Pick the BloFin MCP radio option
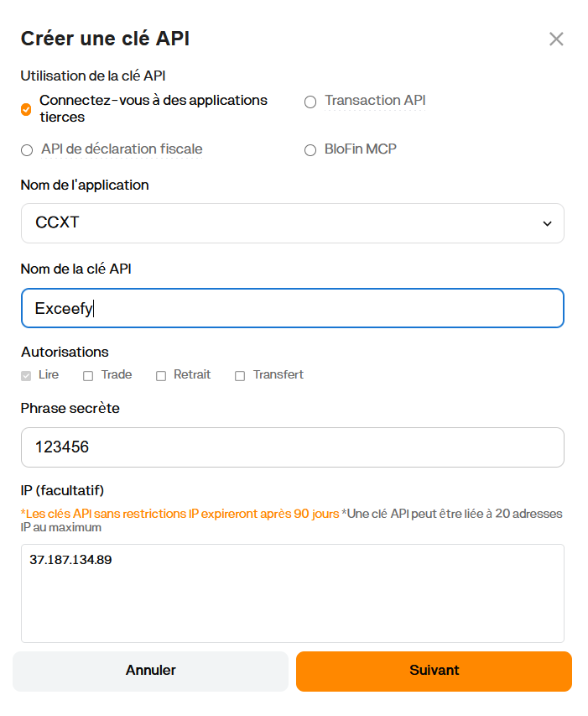The height and width of the screenshot is (716, 588). coord(310,150)
